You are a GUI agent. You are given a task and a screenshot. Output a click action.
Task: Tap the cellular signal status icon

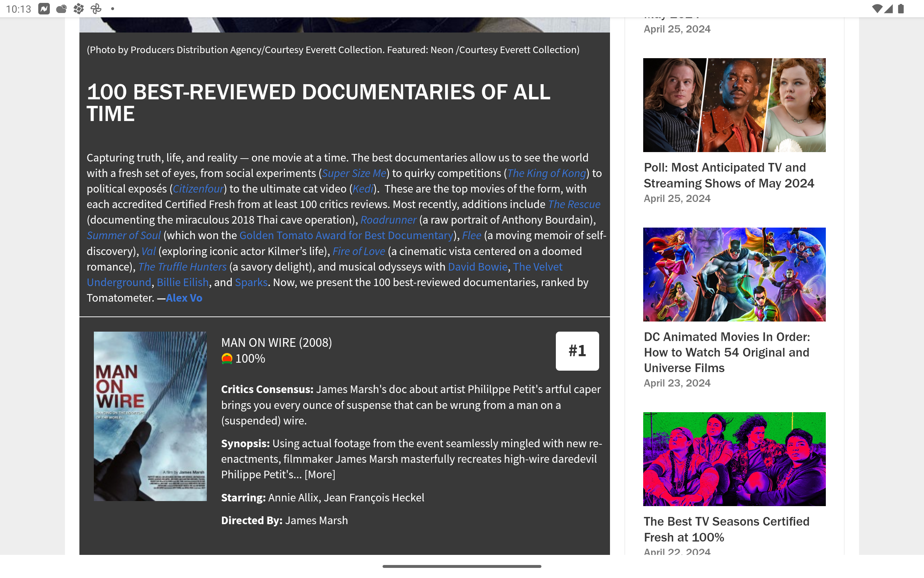pos(889,8)
